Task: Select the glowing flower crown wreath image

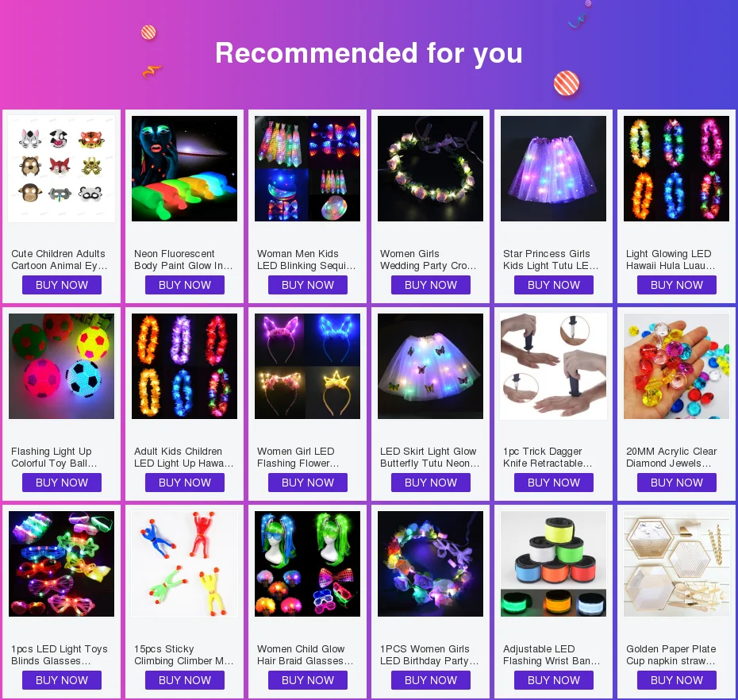Action: pyautogui.click(x=430, y=168)
